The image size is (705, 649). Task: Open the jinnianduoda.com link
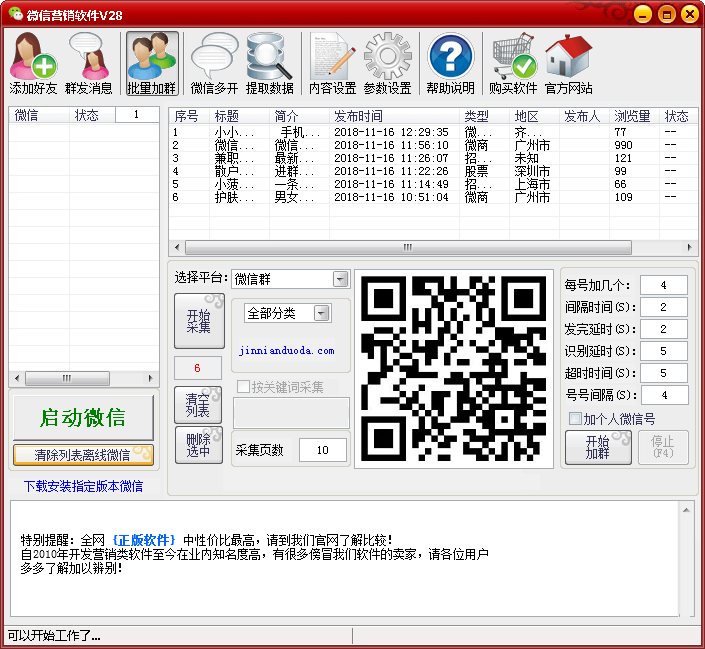287,350
